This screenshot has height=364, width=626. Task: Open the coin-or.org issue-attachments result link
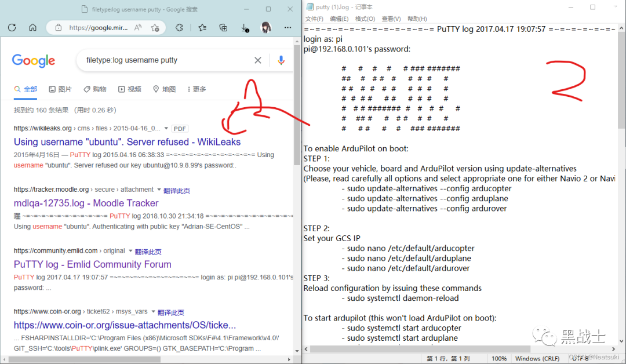pos(125,325)
